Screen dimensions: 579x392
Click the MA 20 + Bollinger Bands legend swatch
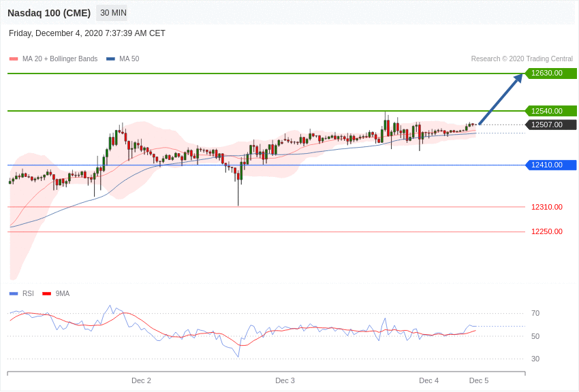coord(14,59)
